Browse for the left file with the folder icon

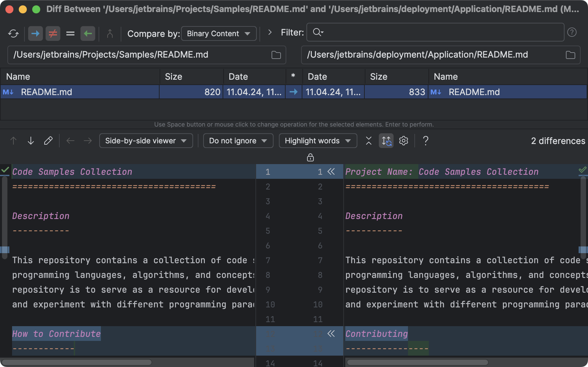pos(276,55)
